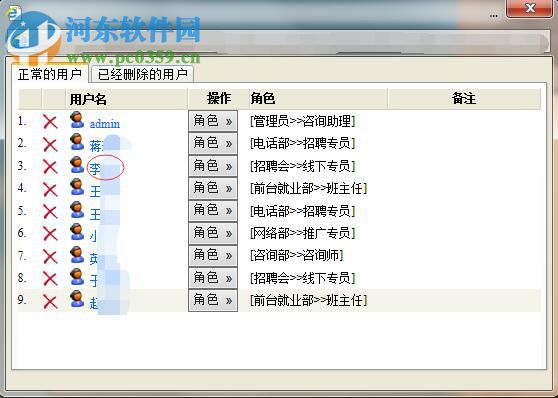The width and height of the screenshot is (558, 398).
Task: Select [前台就业部>>班主任] in row 9
Action: click(x=309, y=300)
